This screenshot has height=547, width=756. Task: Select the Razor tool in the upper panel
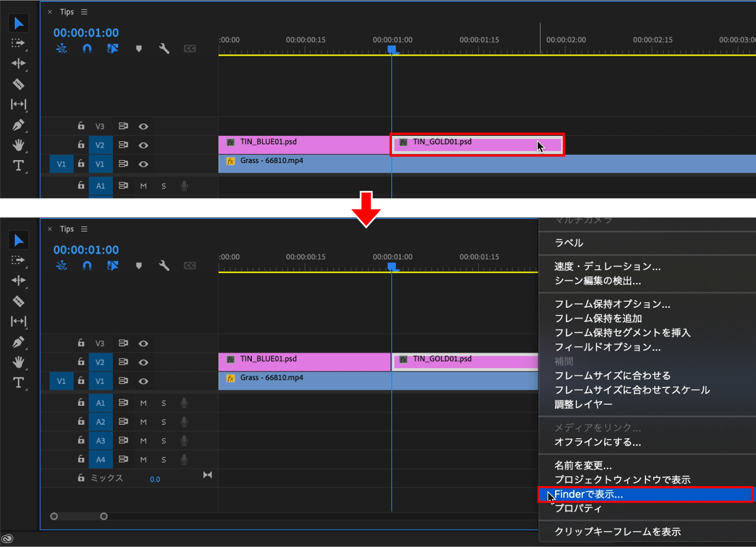click(x=19, y=84)
